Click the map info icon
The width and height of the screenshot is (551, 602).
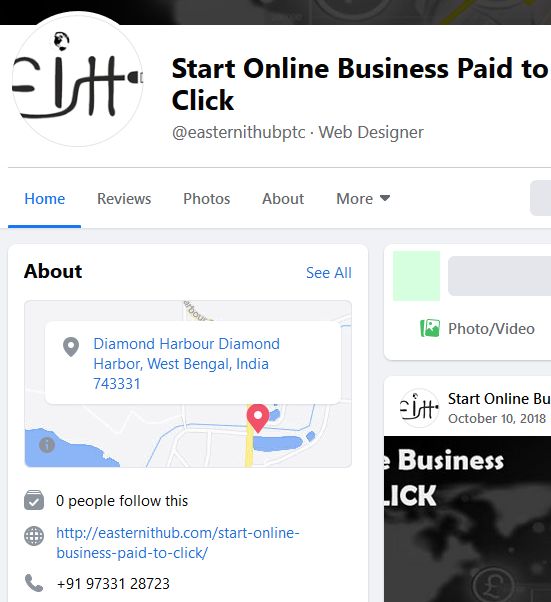(x=47, y=445)
